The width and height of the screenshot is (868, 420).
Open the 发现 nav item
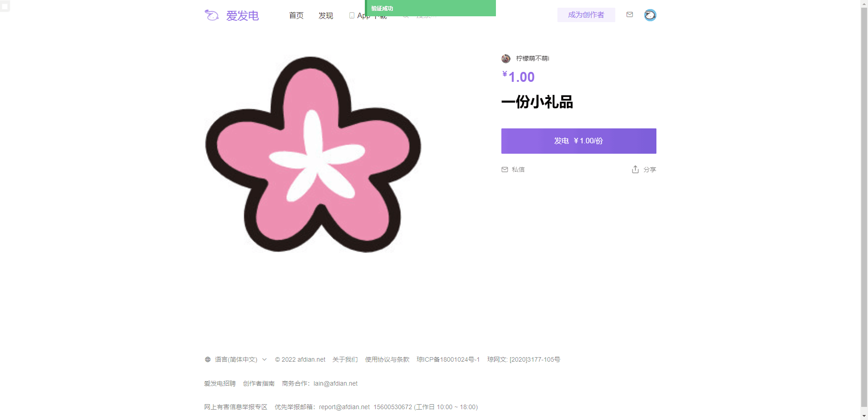click(325, 16)
